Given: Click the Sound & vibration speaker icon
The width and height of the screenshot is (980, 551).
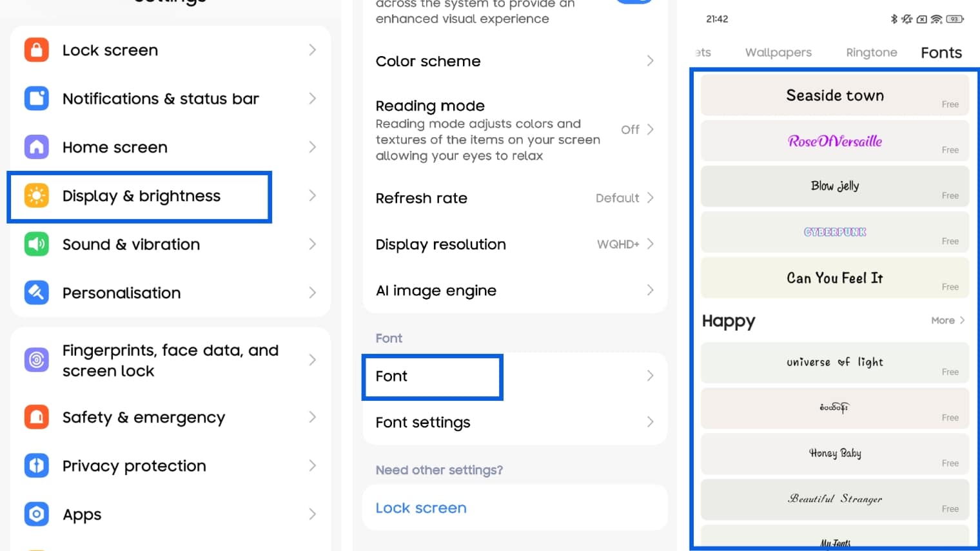Looking at the screenshot, I should click(x=37, y=244).
